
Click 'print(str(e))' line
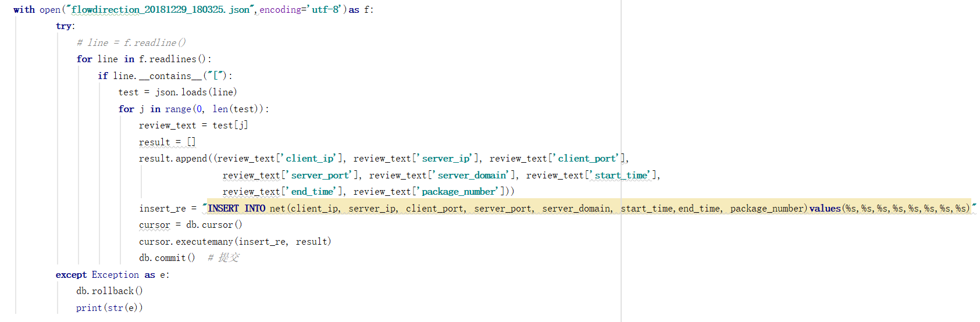coord(109,307)
